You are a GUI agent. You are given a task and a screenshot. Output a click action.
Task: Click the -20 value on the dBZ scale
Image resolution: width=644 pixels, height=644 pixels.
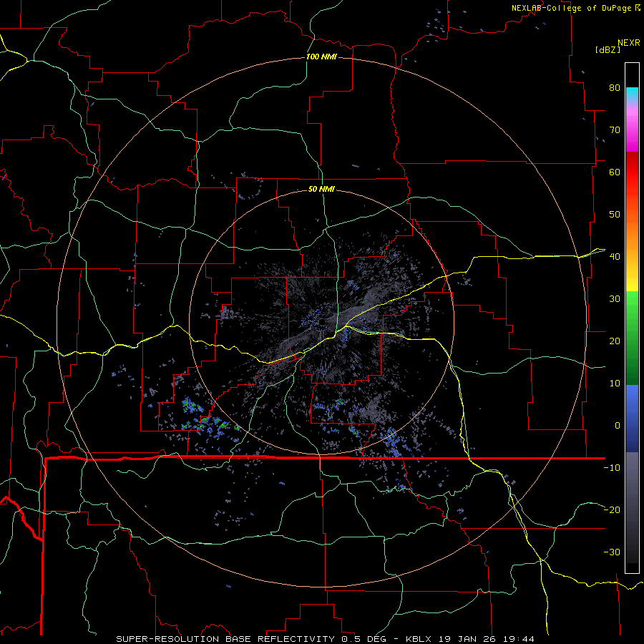click(x=612, y=509)
